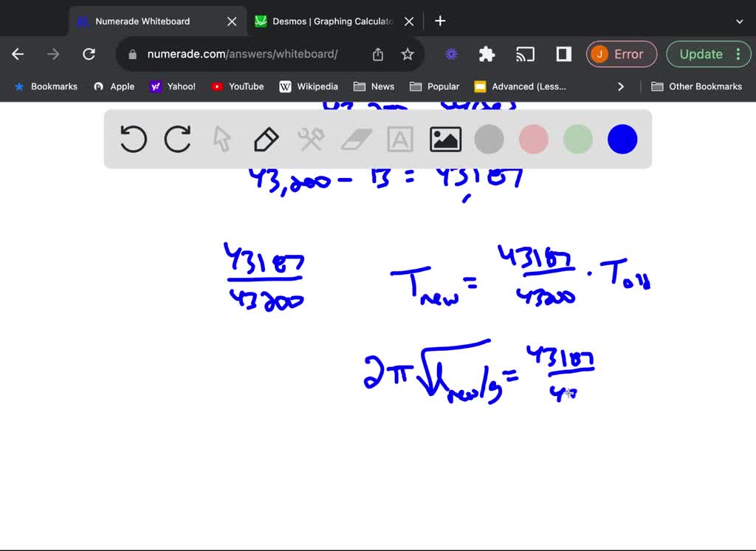Open the Popular bookmarks folder
Screen dimensions: 756x551
click(x=434, y=86)
